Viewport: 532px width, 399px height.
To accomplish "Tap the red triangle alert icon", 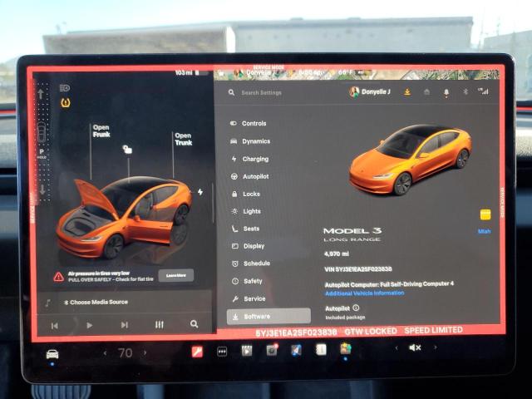I will pyautogui.click(x=59, y=277).
